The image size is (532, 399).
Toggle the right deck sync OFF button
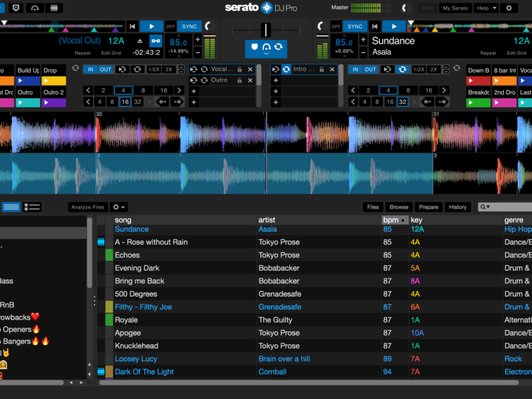coord(336,27)
